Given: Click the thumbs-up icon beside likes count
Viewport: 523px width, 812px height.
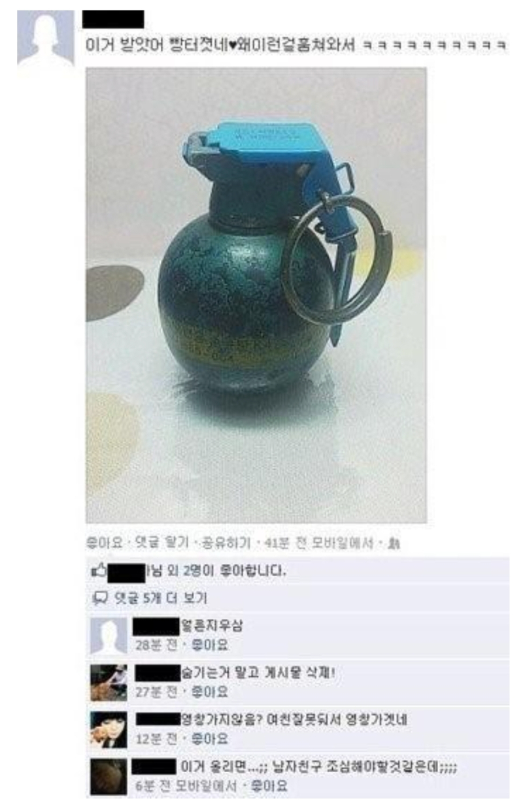Looking at the screenshot, I should pos(99,571).
